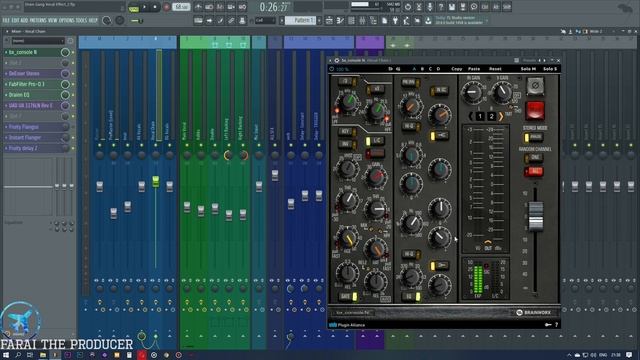Select settings bank B in bx_console

coord(422,69)
